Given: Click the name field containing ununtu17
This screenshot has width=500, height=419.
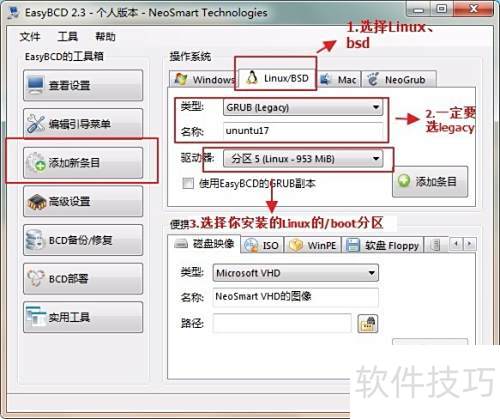Looking at the screenshot, I should pos(303,131).
